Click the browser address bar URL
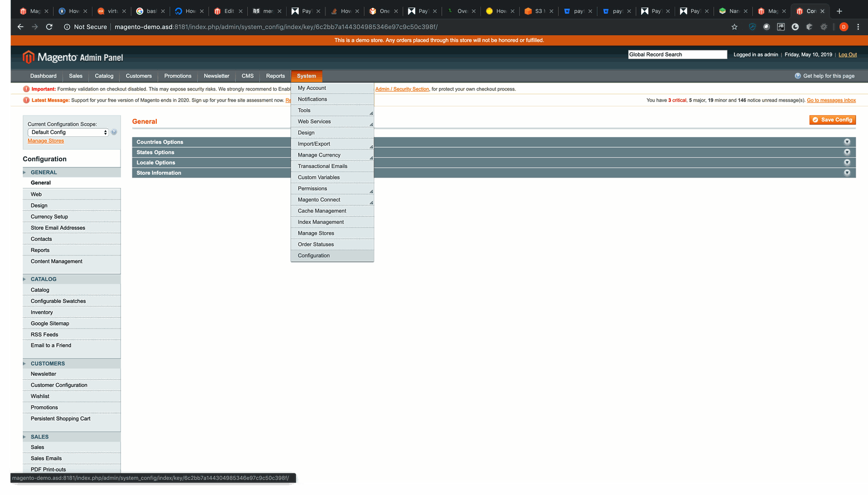Image resolution: width=868 pixels, height=495 pixels. (276, 27)
